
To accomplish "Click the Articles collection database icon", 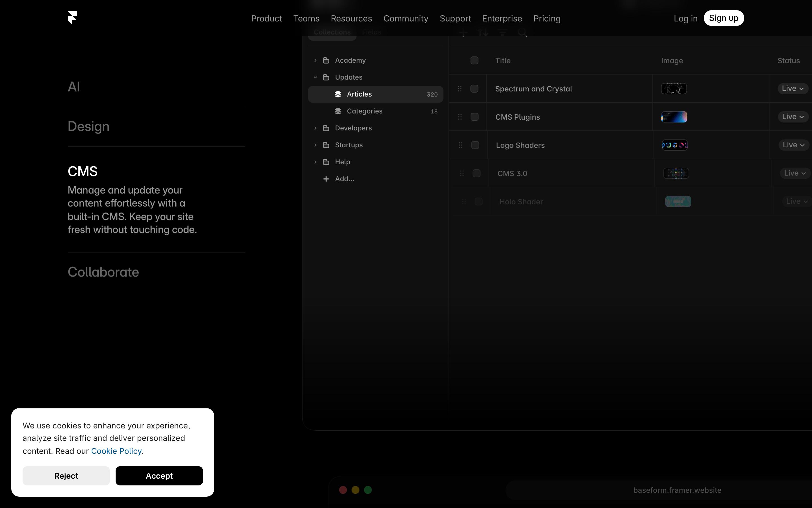I will coord(338,95).
